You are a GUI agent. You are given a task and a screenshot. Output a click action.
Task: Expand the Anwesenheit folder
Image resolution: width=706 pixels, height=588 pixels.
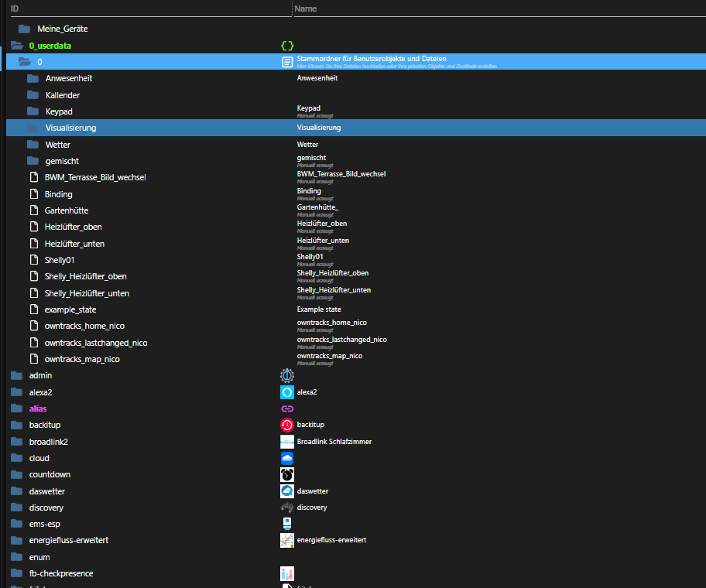[33, 78]
